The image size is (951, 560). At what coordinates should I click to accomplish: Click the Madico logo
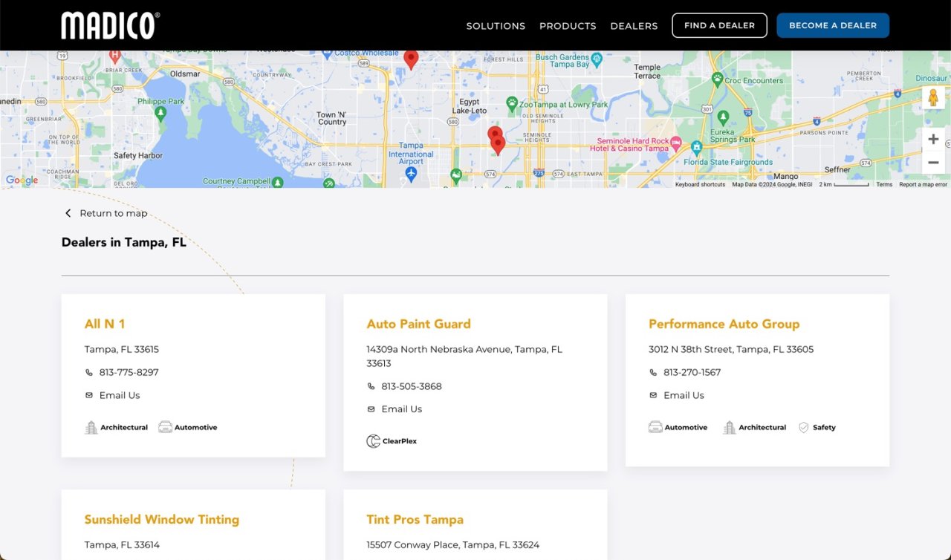[110, 25]
